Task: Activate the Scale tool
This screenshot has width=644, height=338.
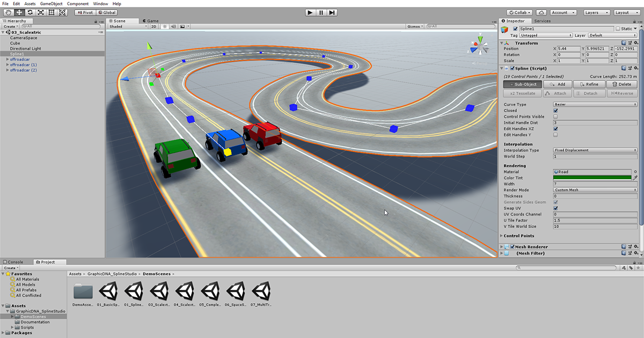Action: pyautogui.click(x=40, y=12)
